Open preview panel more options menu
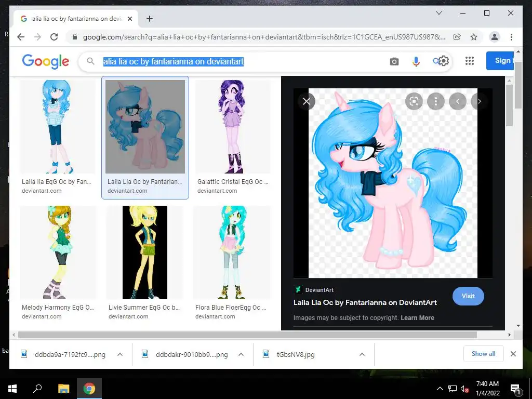 pyautogui.click(x=436, y=101)
